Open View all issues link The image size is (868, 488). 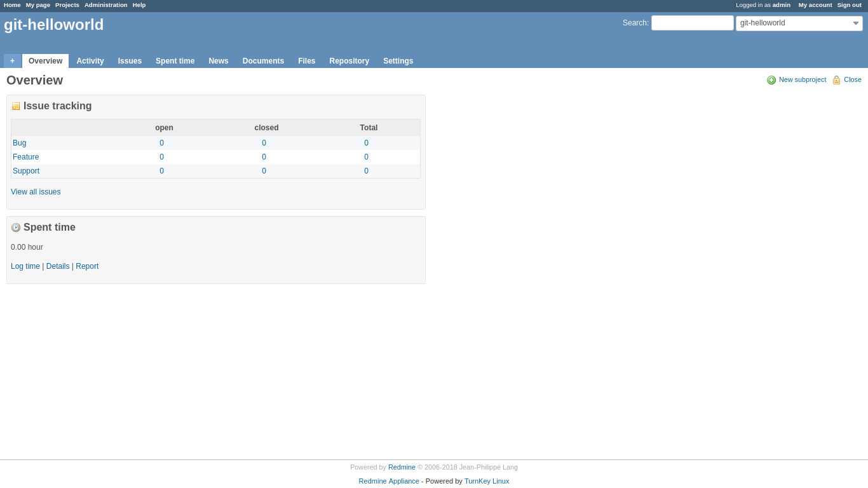coord(36,192)
